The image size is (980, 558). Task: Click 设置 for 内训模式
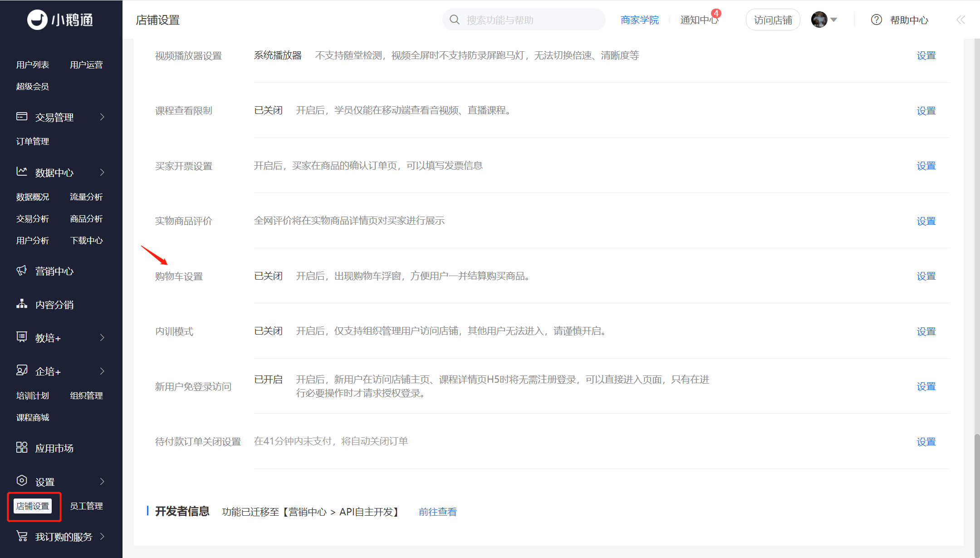pos(926,331)
